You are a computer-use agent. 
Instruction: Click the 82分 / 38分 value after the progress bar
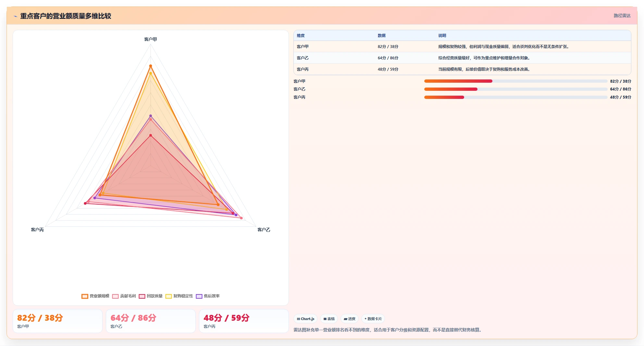(621, 81)
